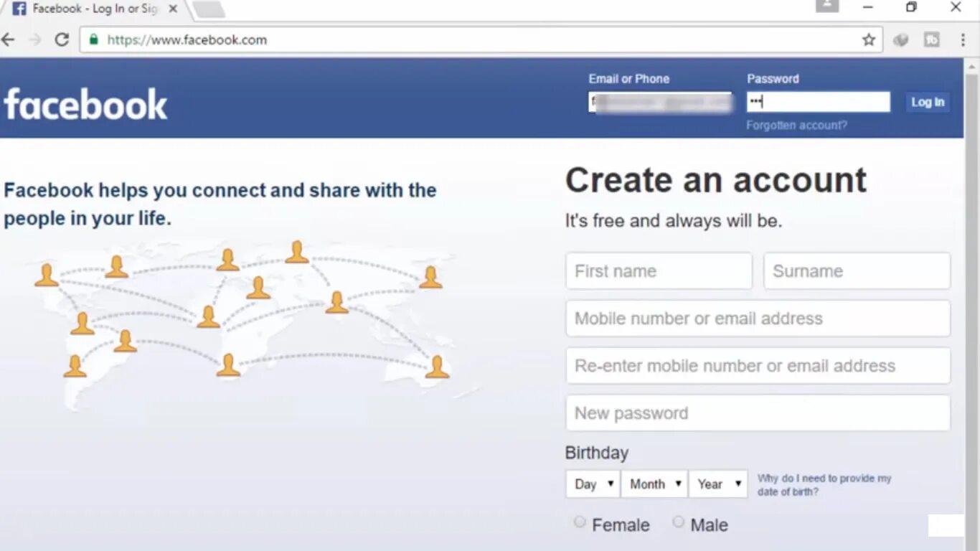Open the Month birthday dropdown
The image size is (980, 551).
click(654, 484)
